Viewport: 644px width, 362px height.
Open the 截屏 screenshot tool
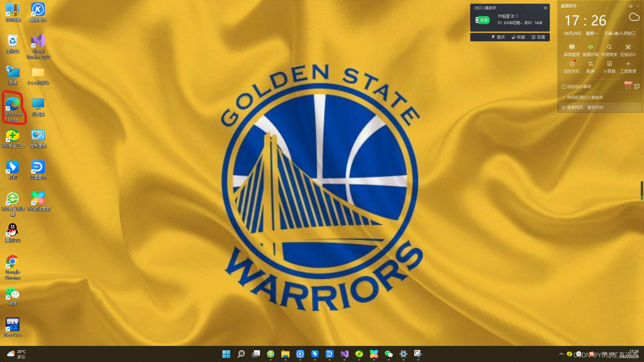590,64
